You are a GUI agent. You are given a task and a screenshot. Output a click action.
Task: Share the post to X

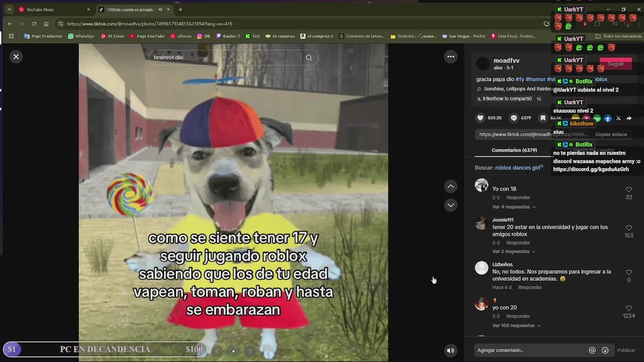pos(618,118)
